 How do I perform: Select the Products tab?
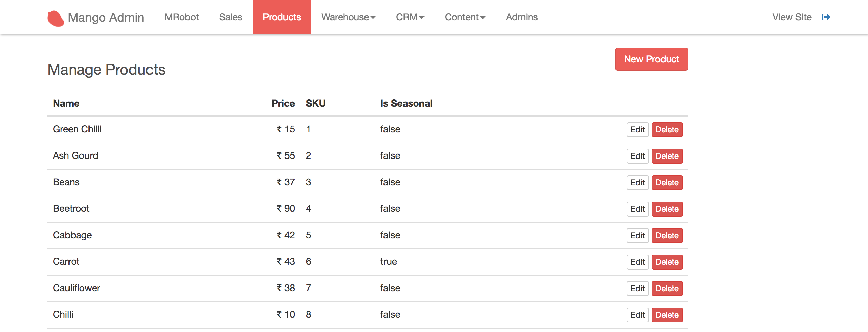[x=282, y=17]
